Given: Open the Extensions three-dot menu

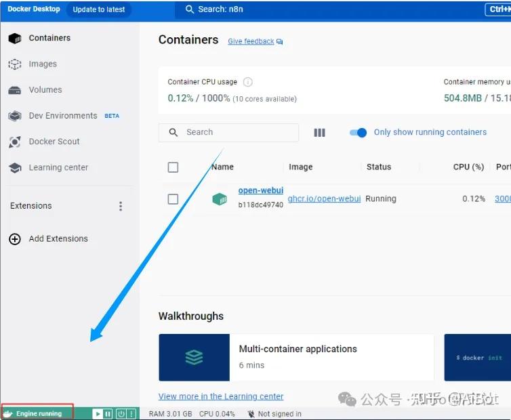Looking at the screenshot, I should point(121,206).
